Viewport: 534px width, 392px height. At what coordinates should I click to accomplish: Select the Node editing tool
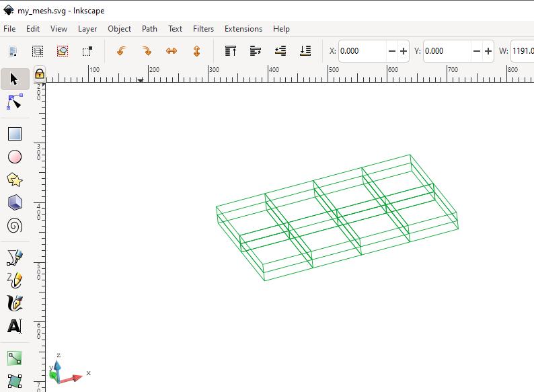coord(15,102)
